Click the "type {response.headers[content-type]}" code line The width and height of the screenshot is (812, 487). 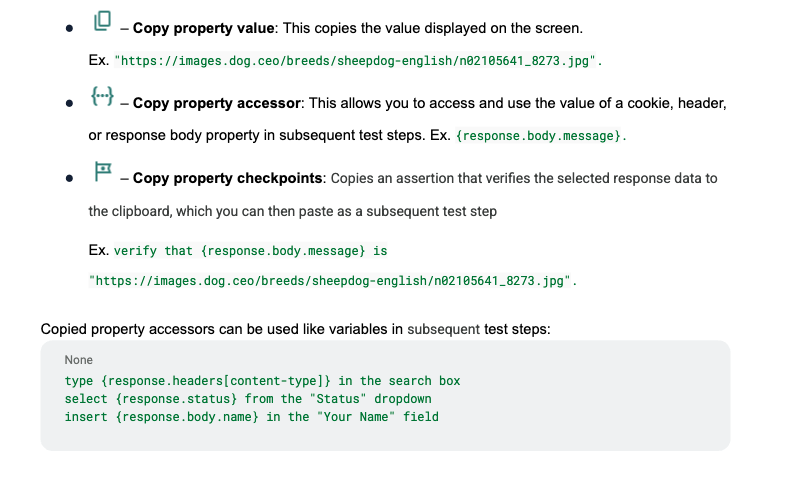pos(262,381)
